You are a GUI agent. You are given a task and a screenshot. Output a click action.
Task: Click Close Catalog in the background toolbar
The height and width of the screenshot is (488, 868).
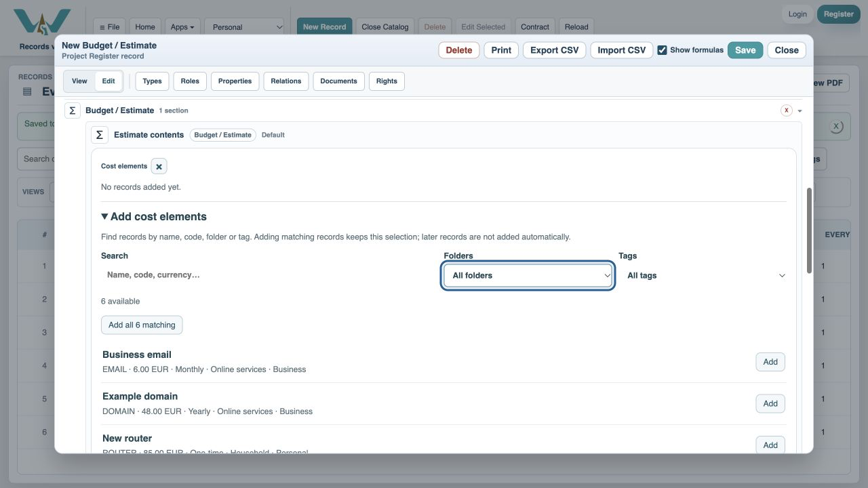pyautogui.click(x=385, y=27)
